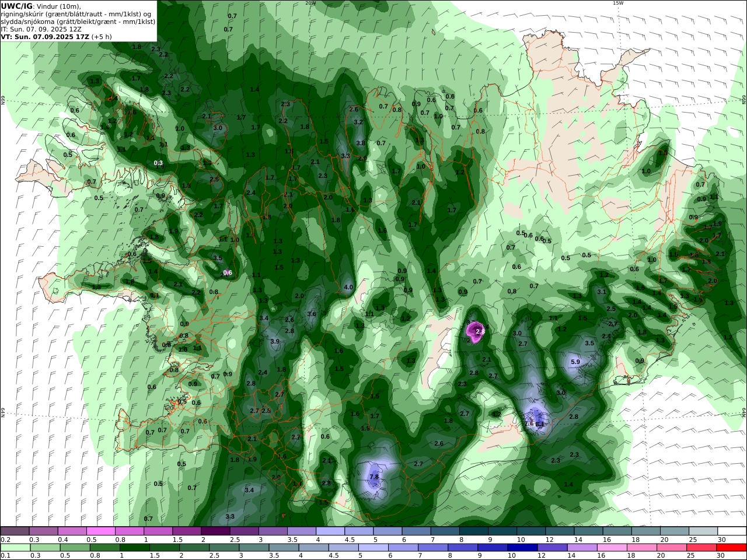Click the medium green 0.5–0.8 swatch in lower legend
Image resolution: width=747 pixels, height=560 pixels.
pos(75,547)
